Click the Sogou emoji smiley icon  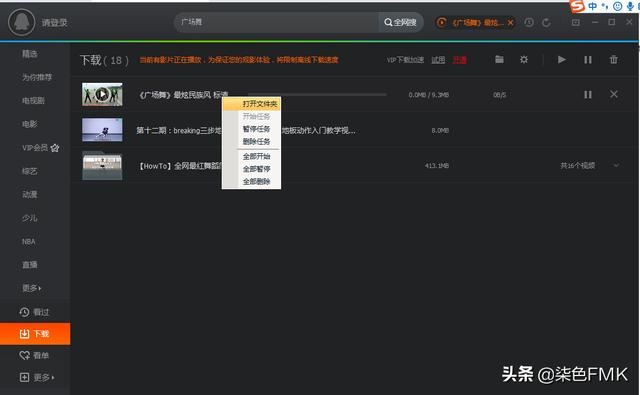coord(618,6)
